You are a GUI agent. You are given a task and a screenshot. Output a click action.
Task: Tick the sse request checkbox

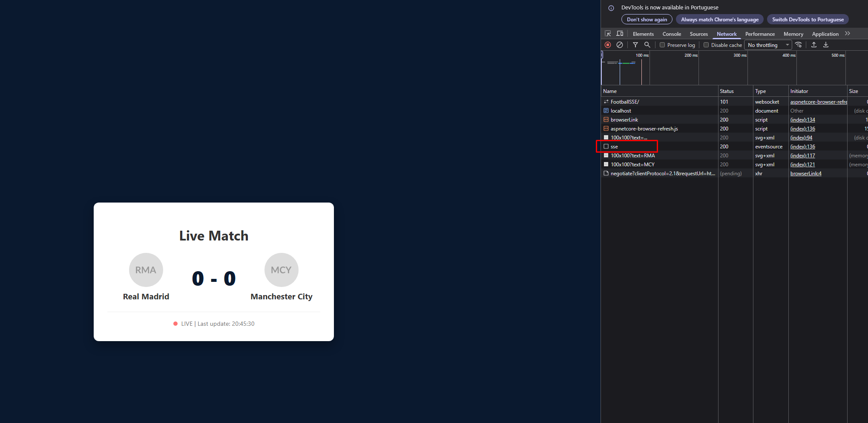[606, 146]
